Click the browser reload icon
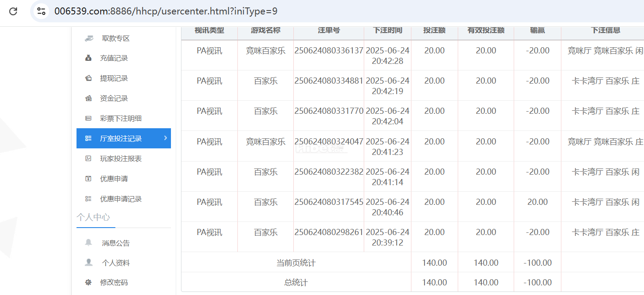Viewport: 644px width, 295px height. coord(13,11)
